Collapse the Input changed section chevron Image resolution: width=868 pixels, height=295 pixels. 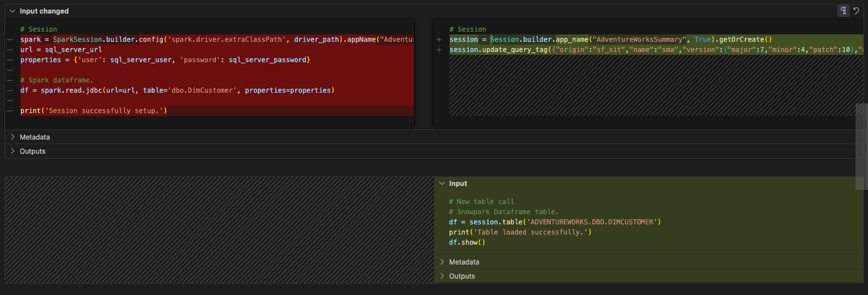[x=12, y=11]
